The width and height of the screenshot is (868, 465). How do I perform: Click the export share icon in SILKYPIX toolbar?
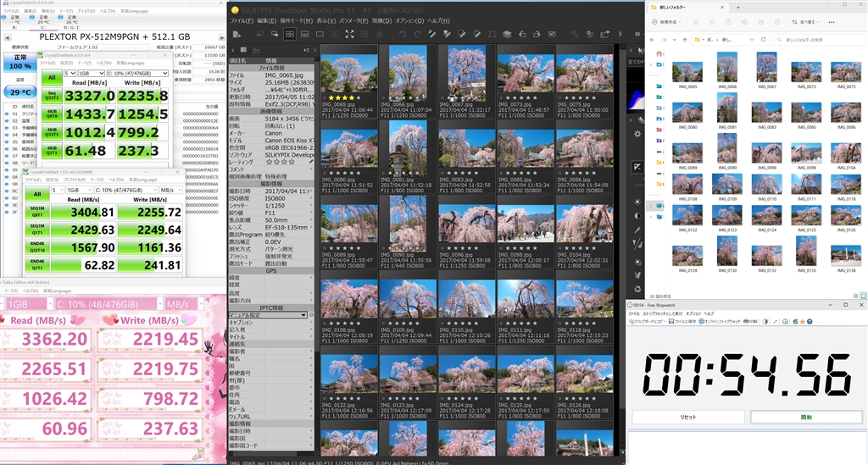[604, 34]
